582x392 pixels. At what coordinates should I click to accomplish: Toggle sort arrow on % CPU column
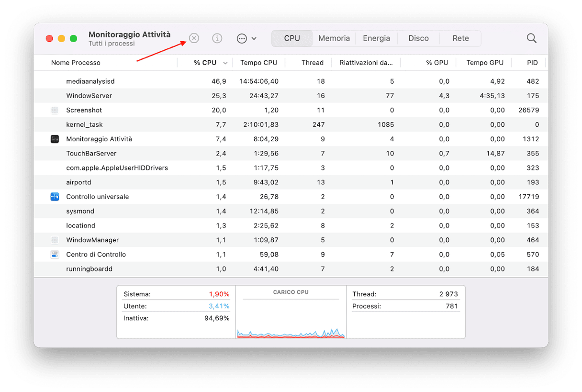225,63
